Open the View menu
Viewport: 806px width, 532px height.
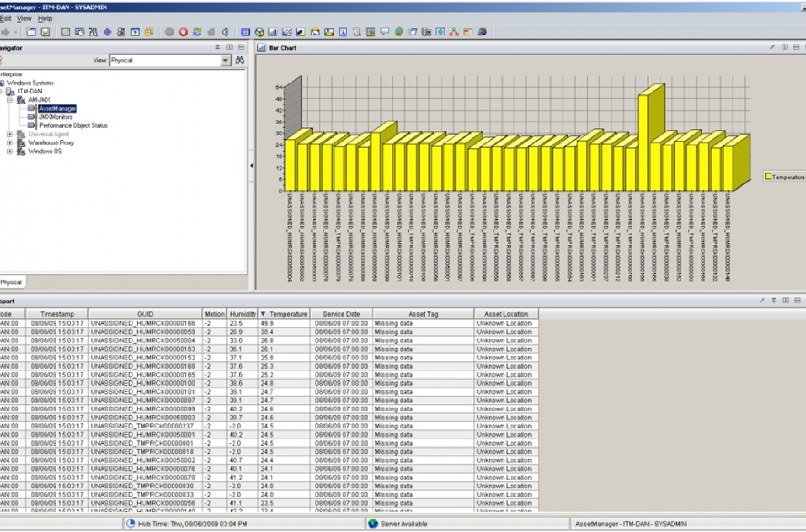coord(24,18)
